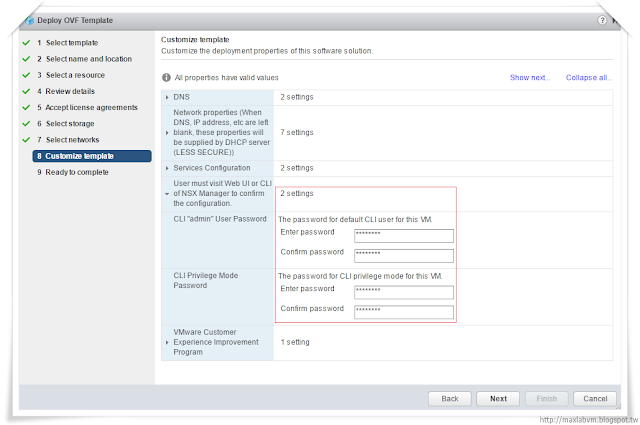640x425 pixels.
Task: Open the help question mark icon
Action: pyautogui.click(x=602, y=20)
